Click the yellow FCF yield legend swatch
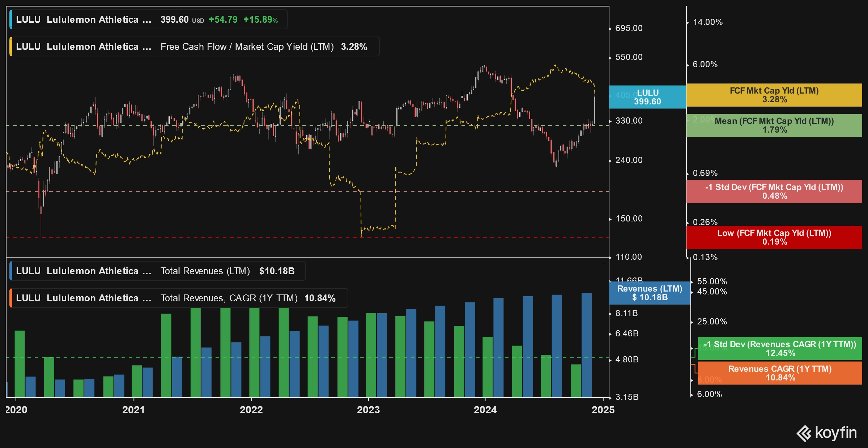Image resolution: width=868 pixels, height=448 pixels. coord(11,47)
